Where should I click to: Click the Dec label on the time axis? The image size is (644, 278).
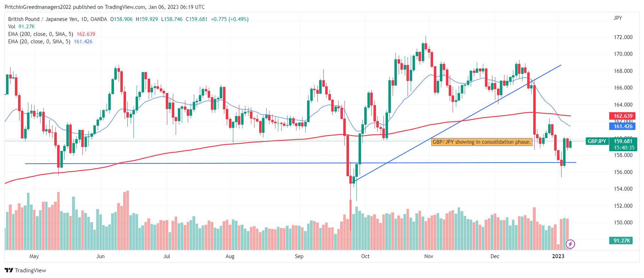(x=495, y=256)
